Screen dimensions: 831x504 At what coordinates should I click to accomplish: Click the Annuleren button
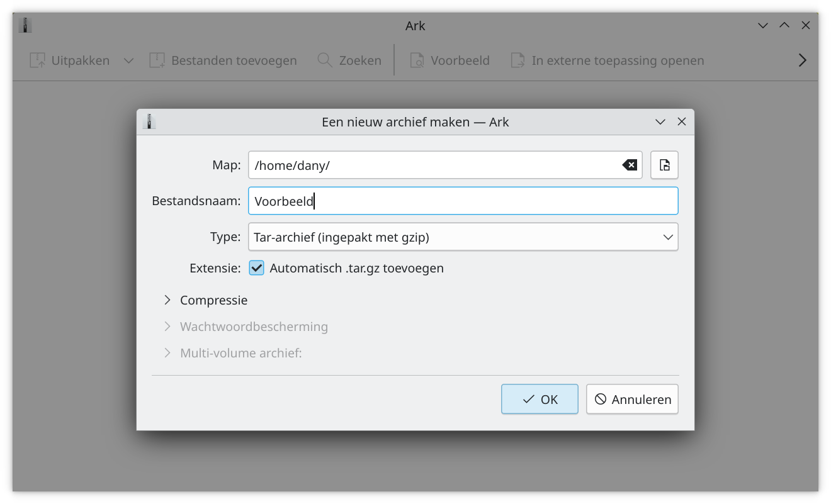point(632,399)
